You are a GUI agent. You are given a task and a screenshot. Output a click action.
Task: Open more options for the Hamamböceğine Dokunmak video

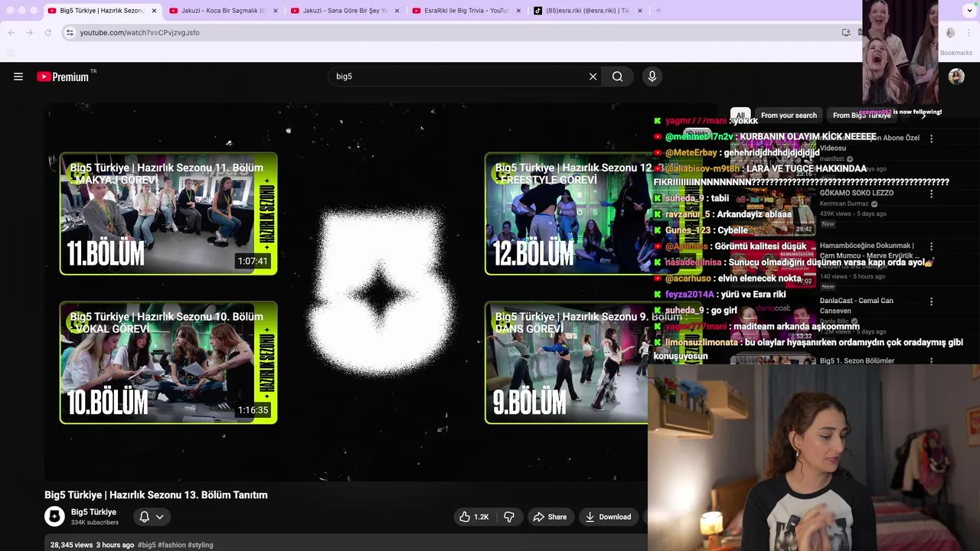click(x=931, y=246)
